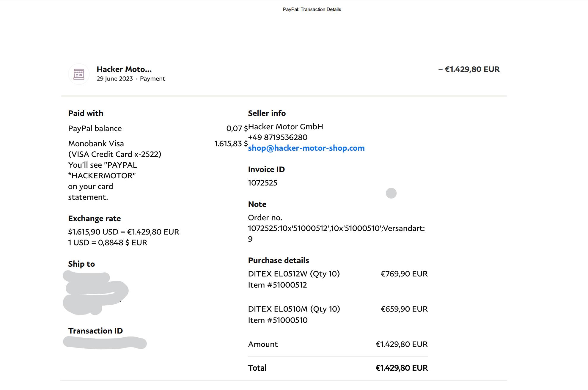Screen dimensions: 588x390
Task: Click the redacted transaction ID value
Action: click(x=105, y=343)
